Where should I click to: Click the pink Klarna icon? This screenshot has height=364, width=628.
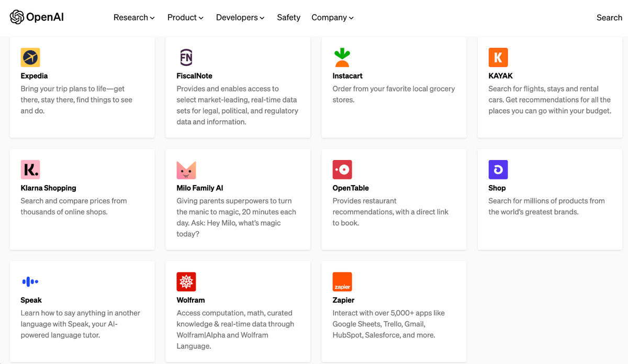pyautogui.click(x=30, y=169)
